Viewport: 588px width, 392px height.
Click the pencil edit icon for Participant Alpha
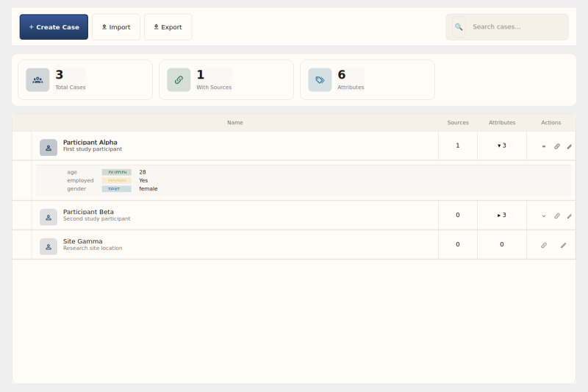569,146
